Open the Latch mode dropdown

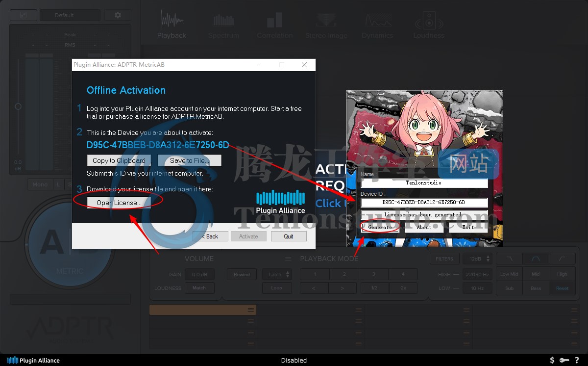point(276,275)
